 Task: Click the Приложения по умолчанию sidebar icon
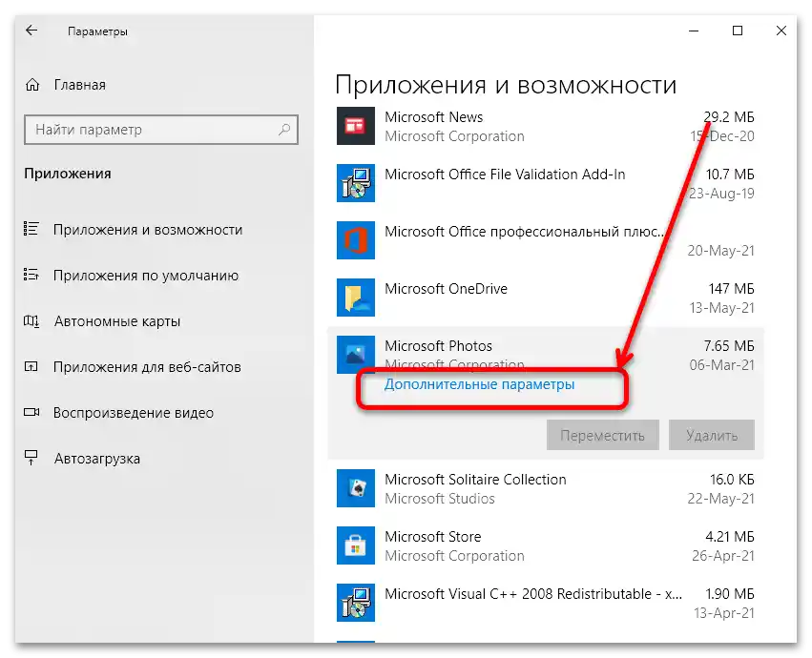tap(31, 275)
